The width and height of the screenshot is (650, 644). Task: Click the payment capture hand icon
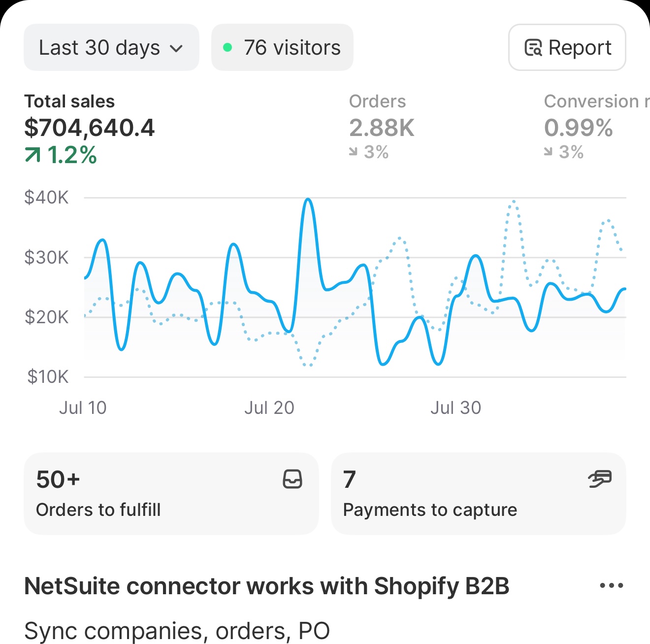599,479
